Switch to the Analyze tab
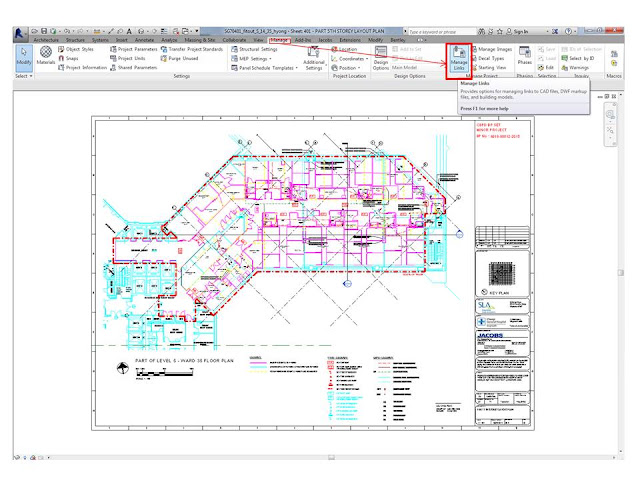This screenshot has height=480, width=640. point(169,40)
